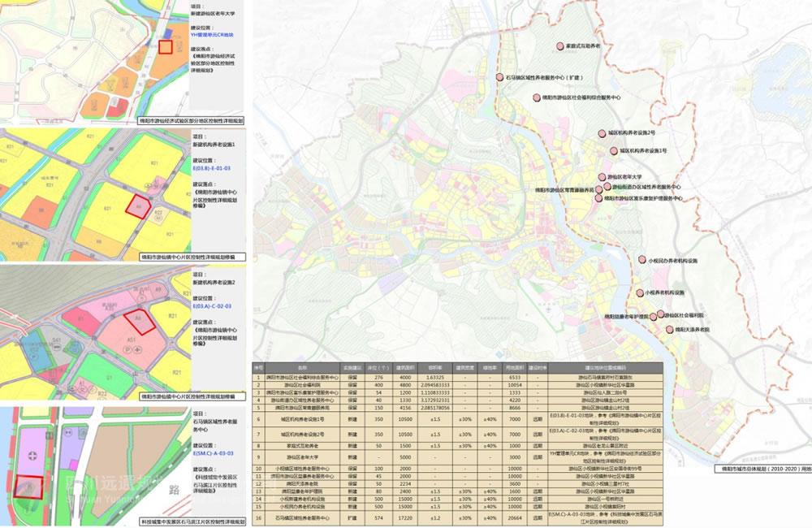Select the 城区机构养老设施2号 map marker
This screenshot has width=812, height=528.
point(603,132)
